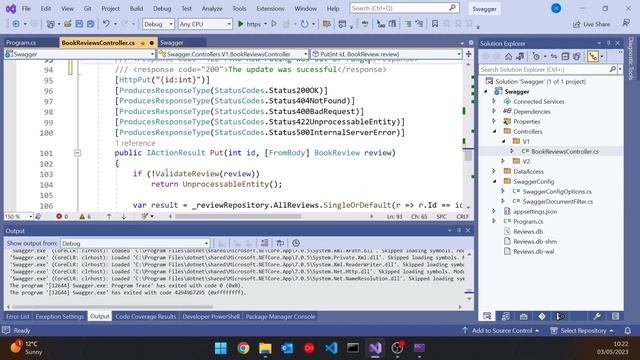Click the clock timestamp icon in Output toolbar
The image size is (640, 360).
pos(296,243)
